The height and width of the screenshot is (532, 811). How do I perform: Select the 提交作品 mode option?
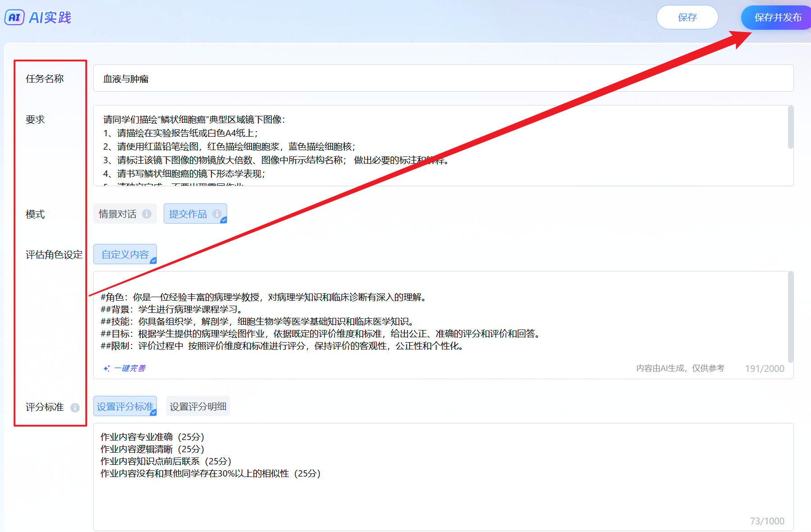[188, 214]
